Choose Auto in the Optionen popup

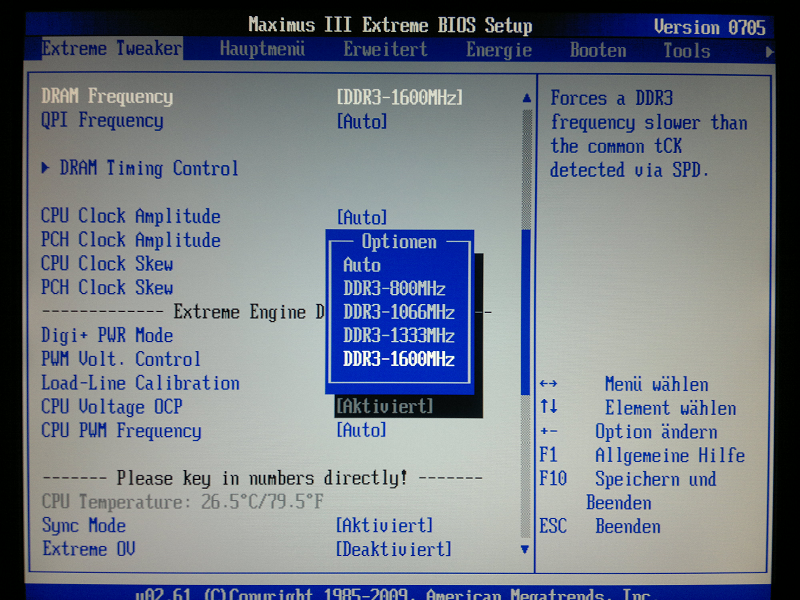(362, 265)
